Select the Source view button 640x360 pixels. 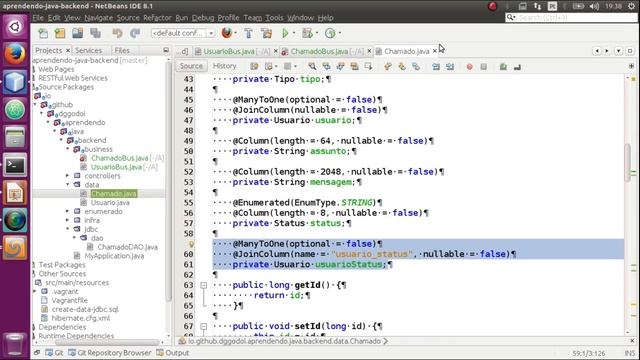191,66
